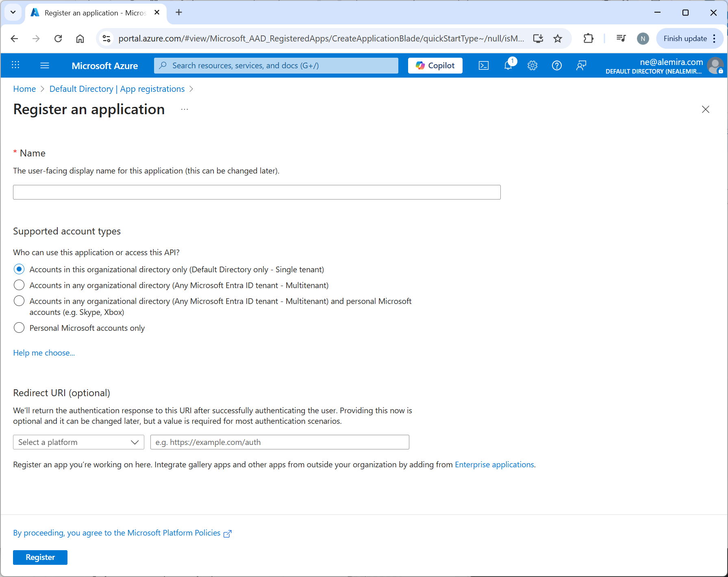Expand the browser tab search chevron
Viewport: 728px width, 577px height.
[13, 12]
